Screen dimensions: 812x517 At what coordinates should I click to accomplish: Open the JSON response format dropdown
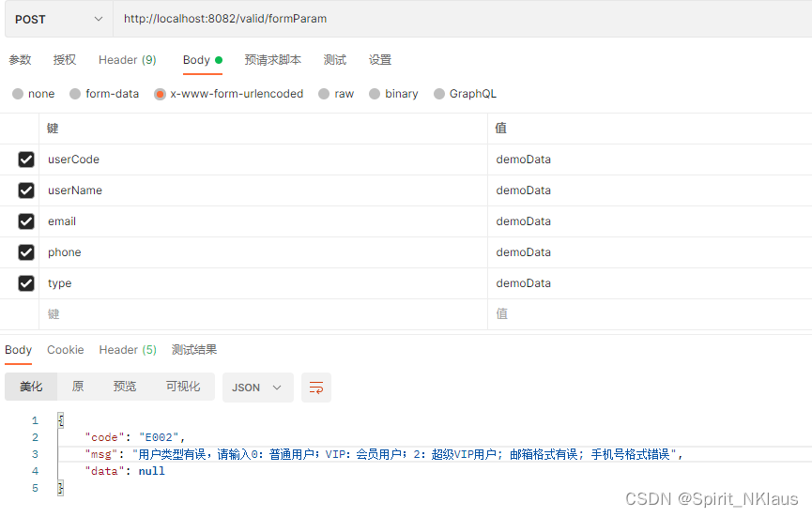tap(257, 388)
